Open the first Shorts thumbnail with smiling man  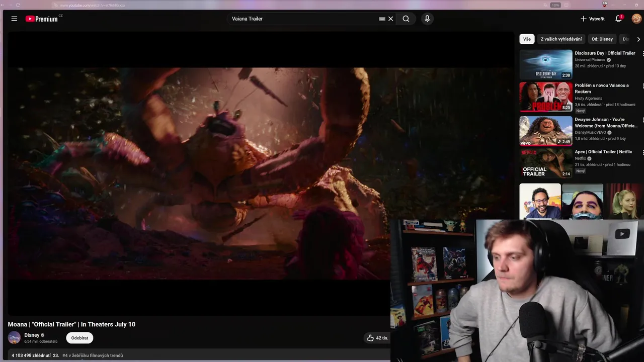540,201
